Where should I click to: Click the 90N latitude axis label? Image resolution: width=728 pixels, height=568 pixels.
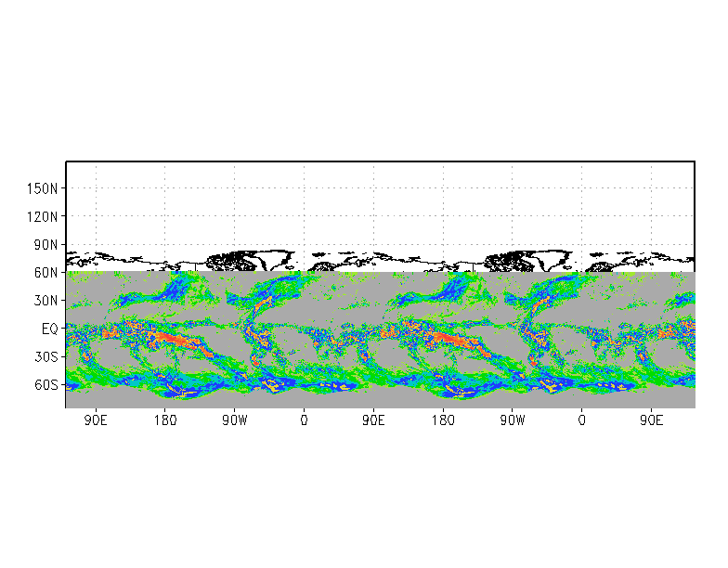46,245
